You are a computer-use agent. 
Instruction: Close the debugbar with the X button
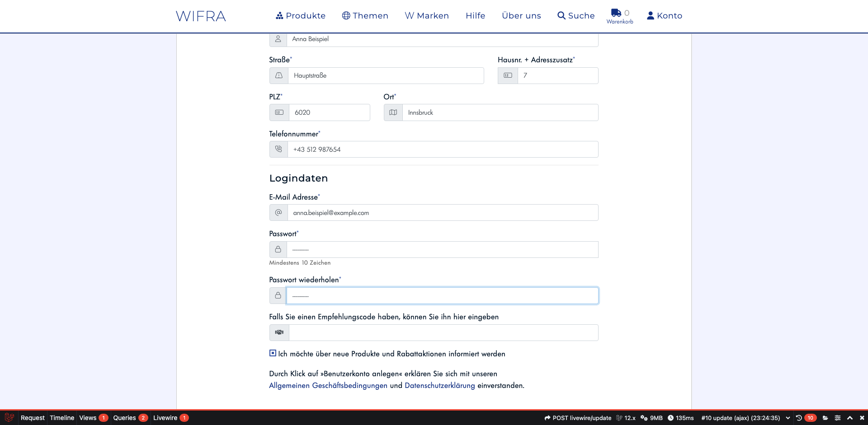pos(862,418)
